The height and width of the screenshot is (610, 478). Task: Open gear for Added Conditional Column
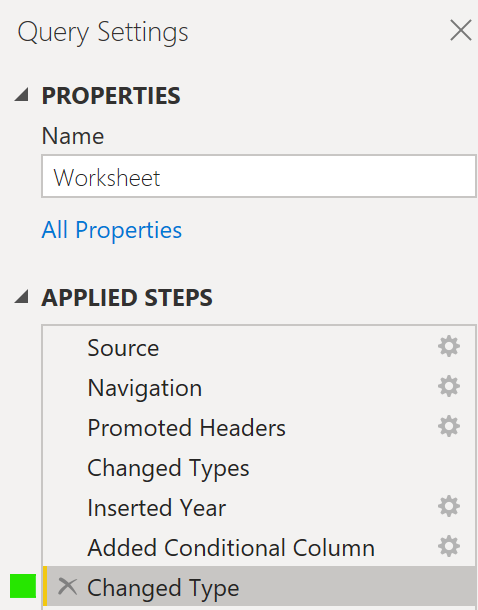[x=449, y=547]
